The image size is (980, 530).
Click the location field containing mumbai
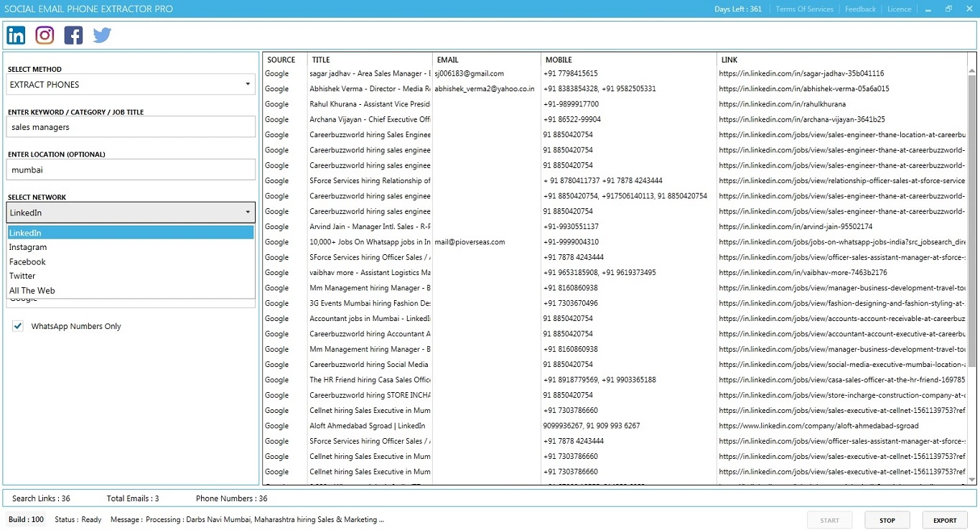(131, 170)
